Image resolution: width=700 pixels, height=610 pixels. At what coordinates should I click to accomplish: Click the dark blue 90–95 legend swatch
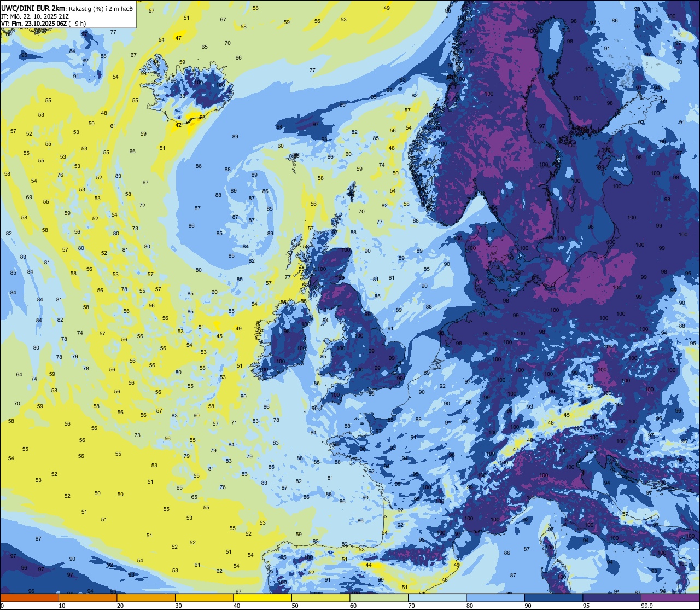553,597
